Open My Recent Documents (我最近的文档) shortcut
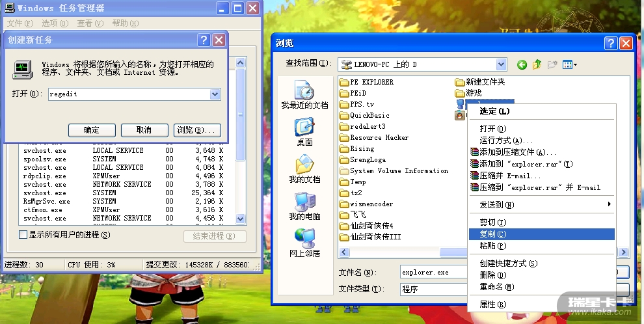Image resolution: width=644 pixels, height=324 pixels. pyautogui.click(x=304, y=94)
